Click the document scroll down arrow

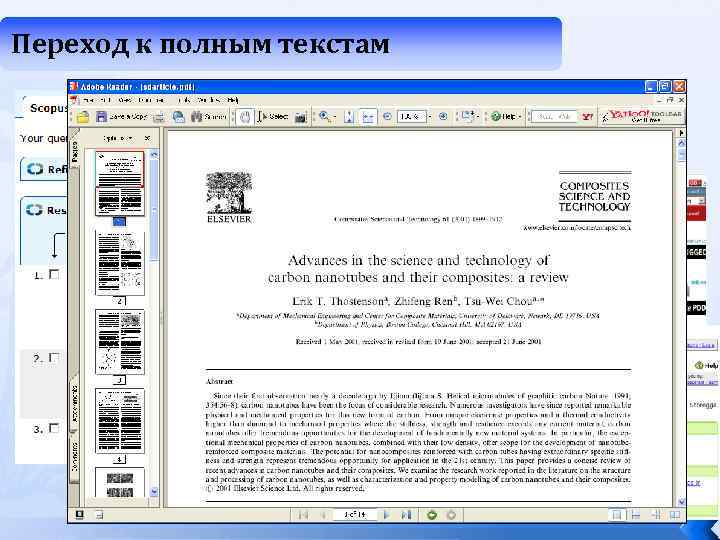[681, 501]
